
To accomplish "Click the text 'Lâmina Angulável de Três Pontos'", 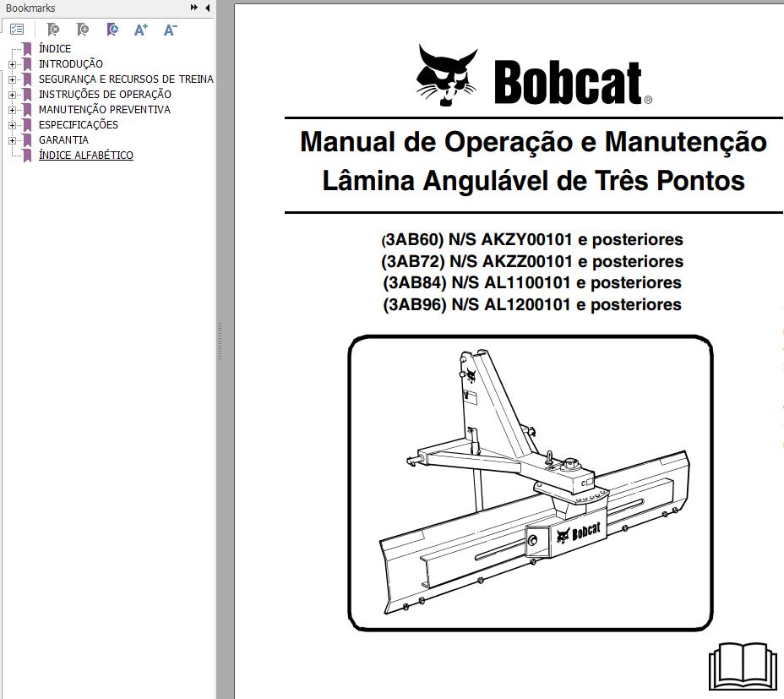I will tap(533, 181).
